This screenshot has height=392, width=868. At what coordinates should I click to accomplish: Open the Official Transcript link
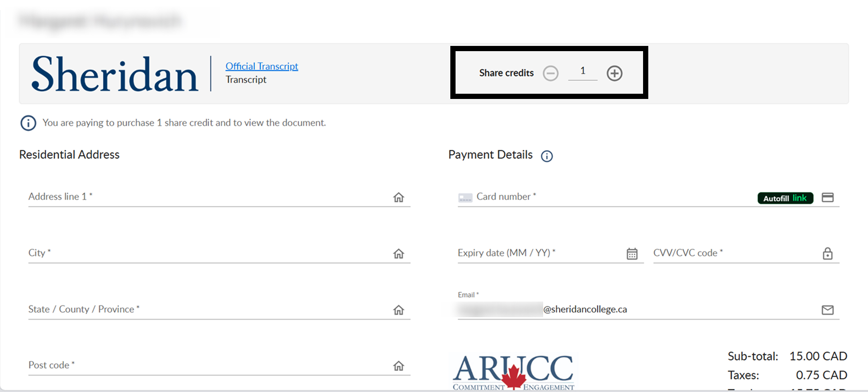[262, 66]
